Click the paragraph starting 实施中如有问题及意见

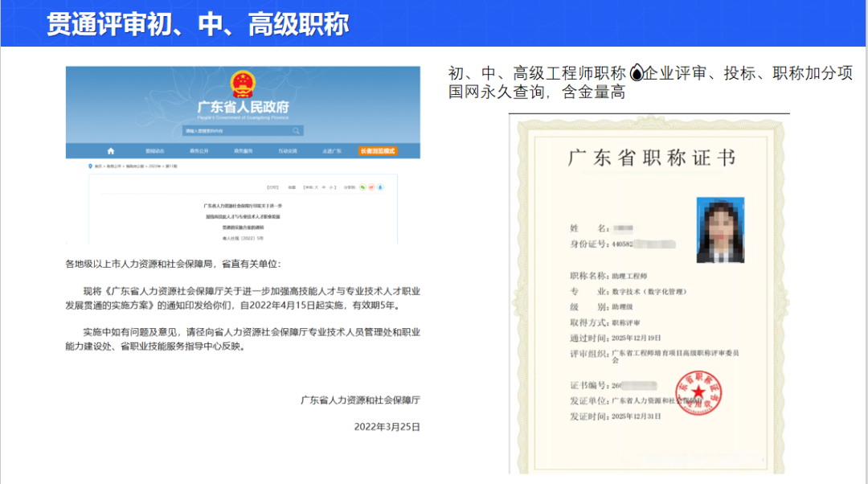point(243,339)
